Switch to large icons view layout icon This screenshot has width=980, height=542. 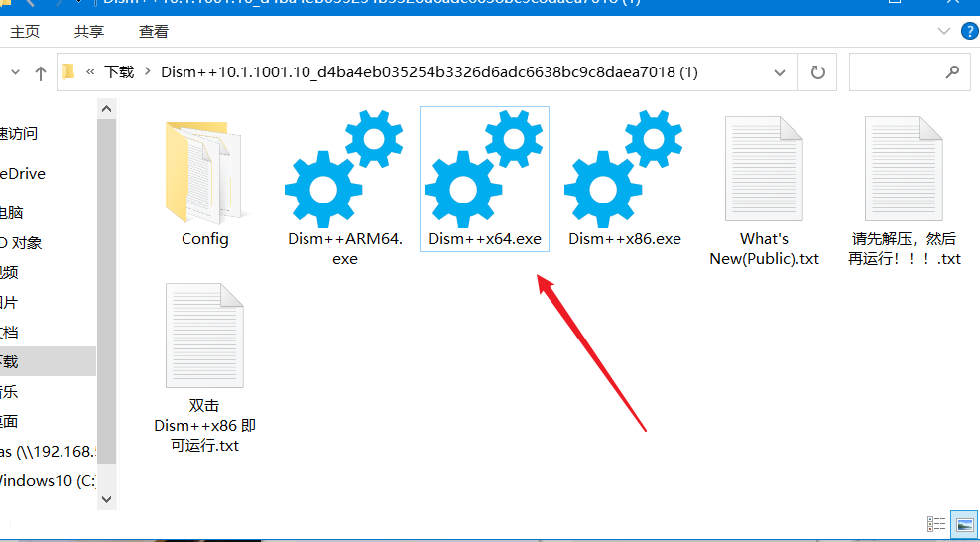pyautogui.click(x=963, y=524)
